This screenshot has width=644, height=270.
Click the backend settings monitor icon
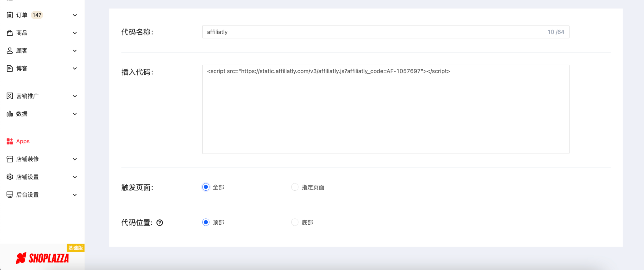click(10, 195)
